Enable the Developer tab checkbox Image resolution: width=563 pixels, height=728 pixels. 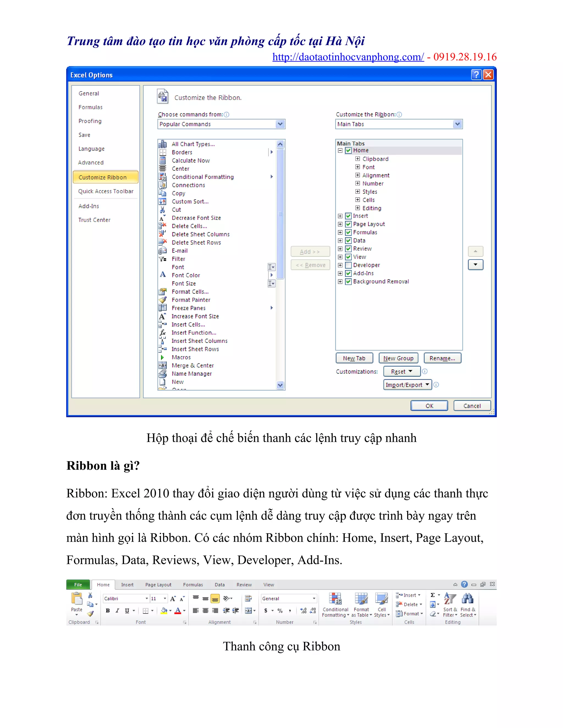[348, 265]
